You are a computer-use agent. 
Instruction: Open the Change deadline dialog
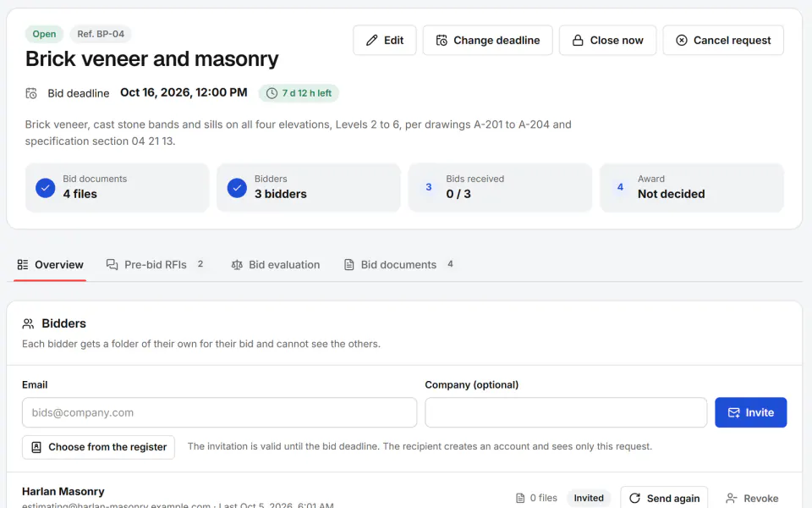487,41
